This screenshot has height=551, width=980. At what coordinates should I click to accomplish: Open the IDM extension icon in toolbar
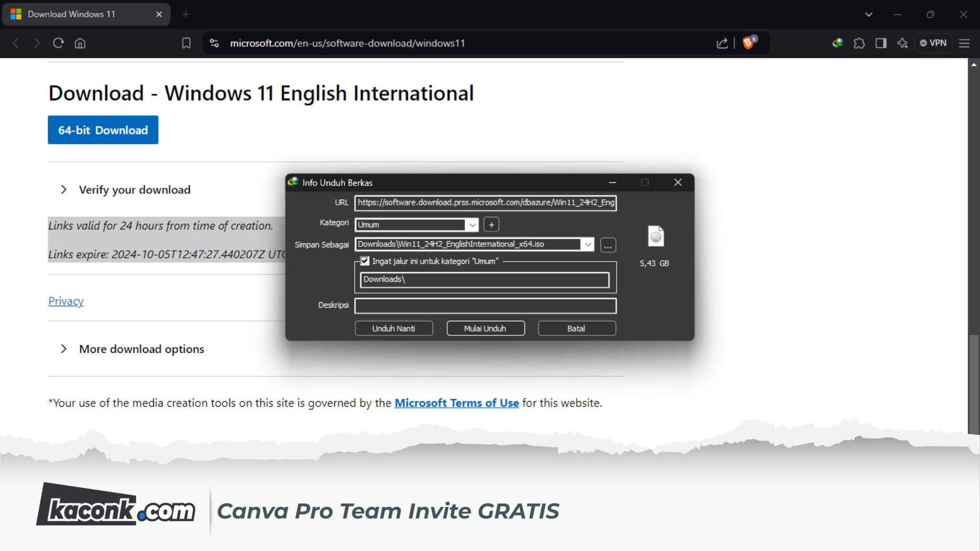(x=837, y=43)
